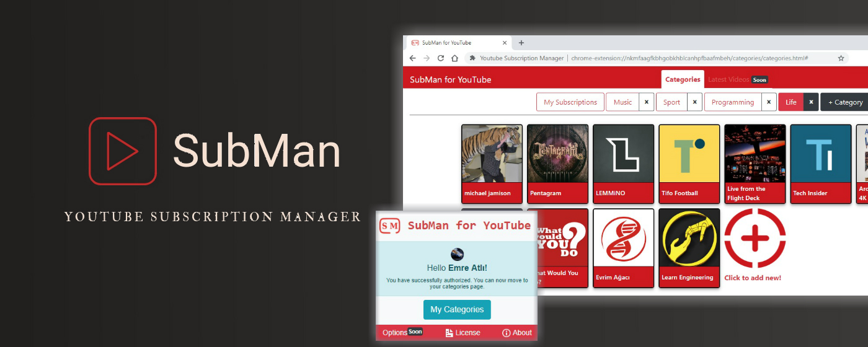Click the About info circle icon
Image resolution: width=868 pixels, height=347 pixels.
506,333
